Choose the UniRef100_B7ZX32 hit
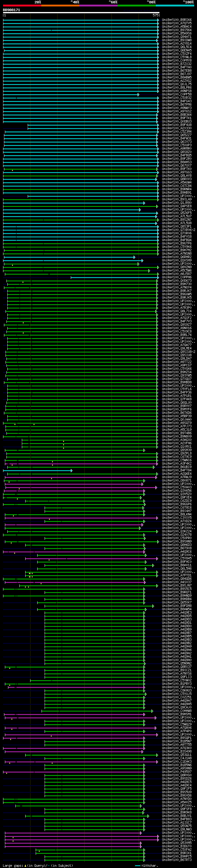The width and height of the screenshot is (197, 868). pyautogui.click(x=177, y=64)
